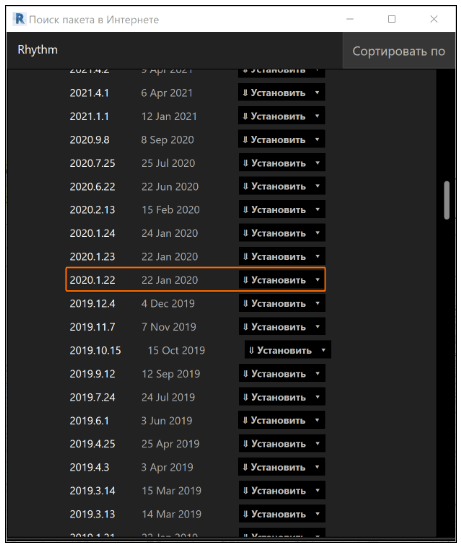Click download arrow icon for 2019.12.4
Screen dimensions: 461x548
(x=245, y=303)
